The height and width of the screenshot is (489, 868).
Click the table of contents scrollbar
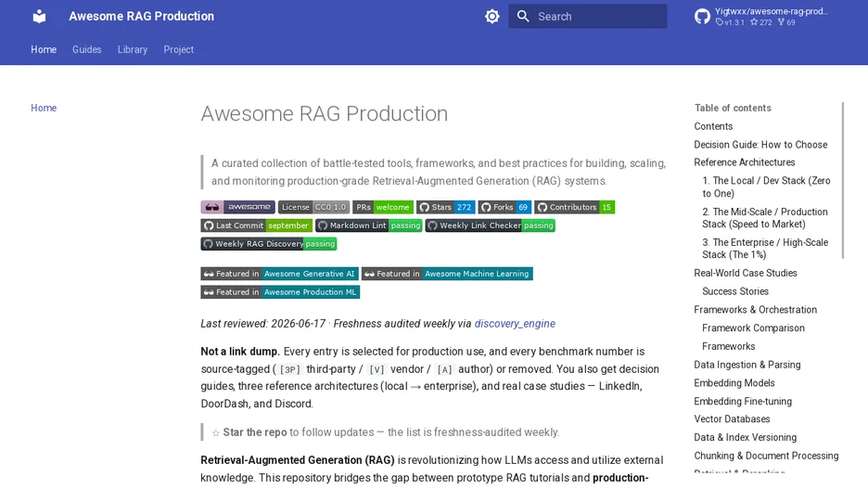click(x=843, y=180)
